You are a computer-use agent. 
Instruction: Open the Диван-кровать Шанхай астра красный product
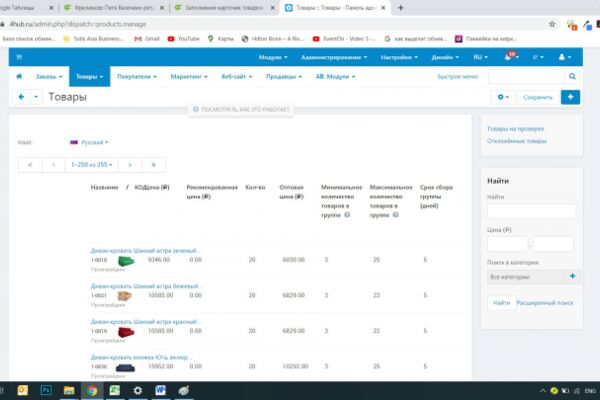[x=145, y=322]
